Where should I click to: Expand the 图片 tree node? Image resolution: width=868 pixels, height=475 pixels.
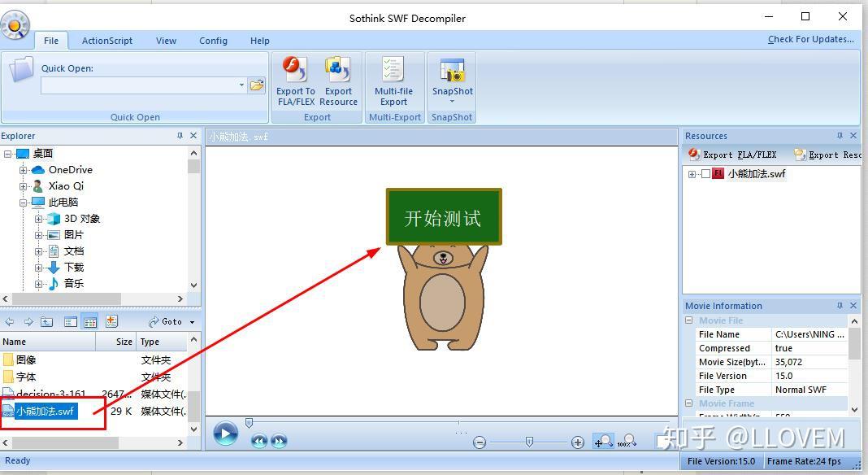point(39,235)
